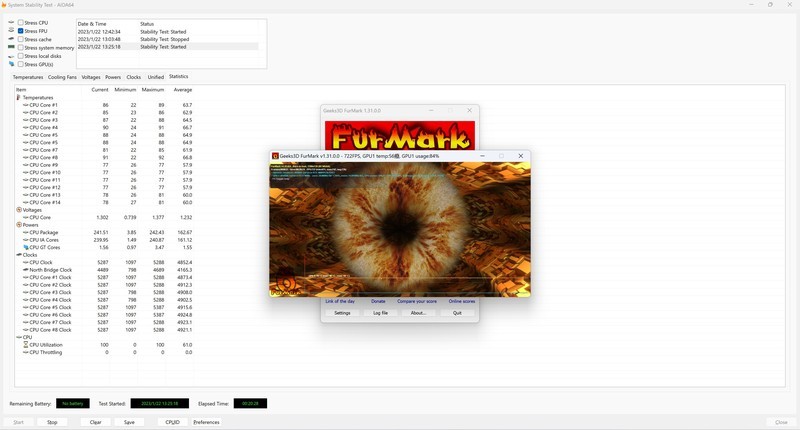Click the CPU Clock row icon

pyautogui.click(x=26, y=262)
